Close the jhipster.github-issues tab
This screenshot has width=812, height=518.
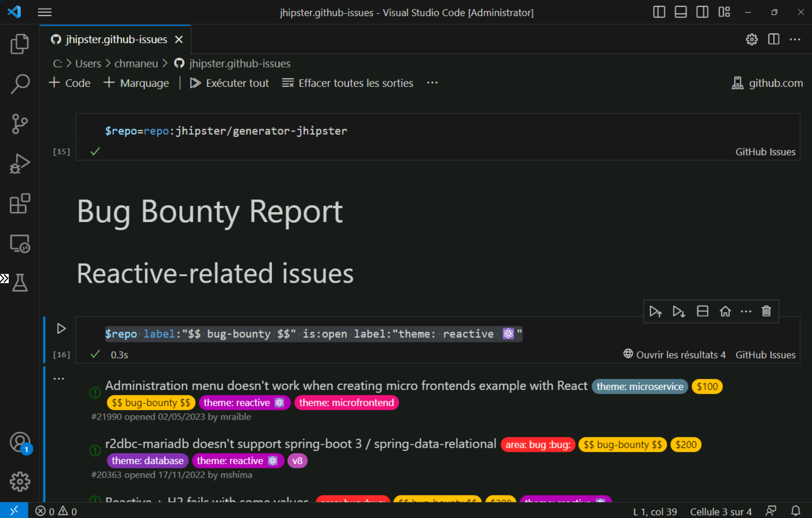point(179,40)
